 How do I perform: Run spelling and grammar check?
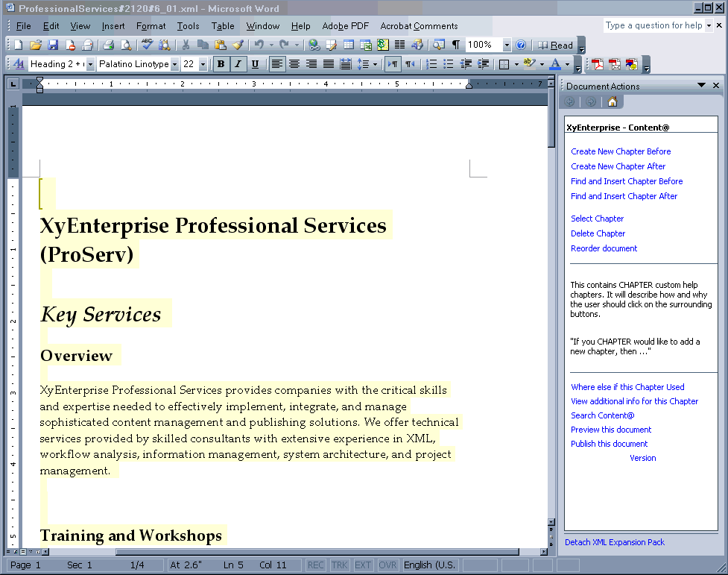(148, 45)
